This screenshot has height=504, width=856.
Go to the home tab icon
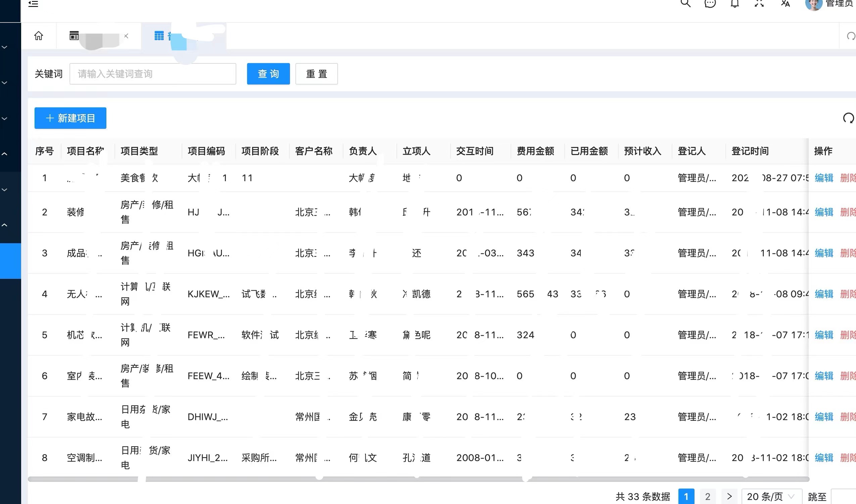[39, 36]
